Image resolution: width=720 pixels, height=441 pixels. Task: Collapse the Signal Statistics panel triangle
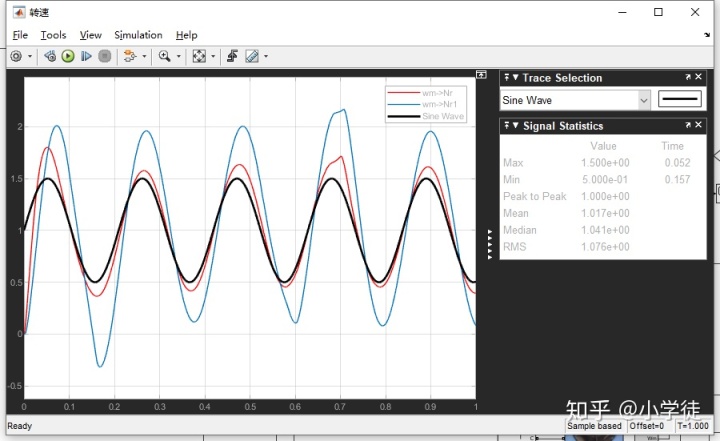coord(515,125)
